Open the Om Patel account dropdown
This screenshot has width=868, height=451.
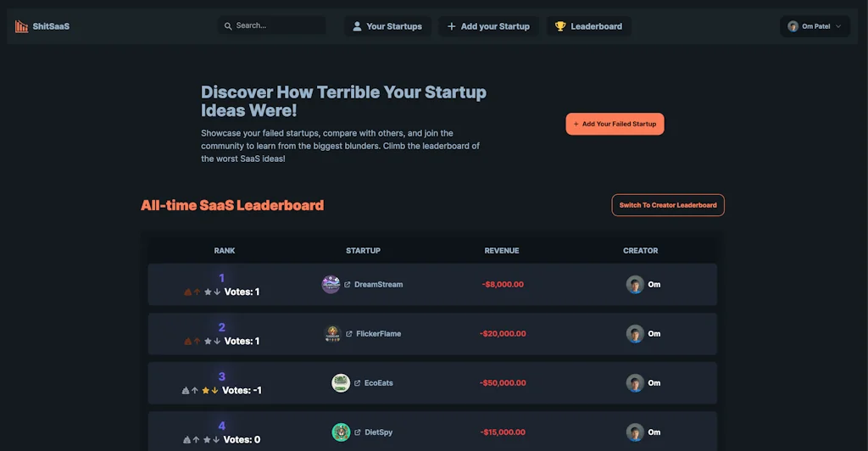[815, 26]
